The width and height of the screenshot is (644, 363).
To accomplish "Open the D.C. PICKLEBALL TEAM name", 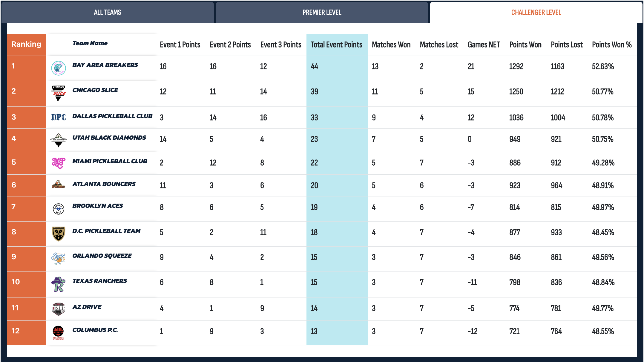I will 106,231.
